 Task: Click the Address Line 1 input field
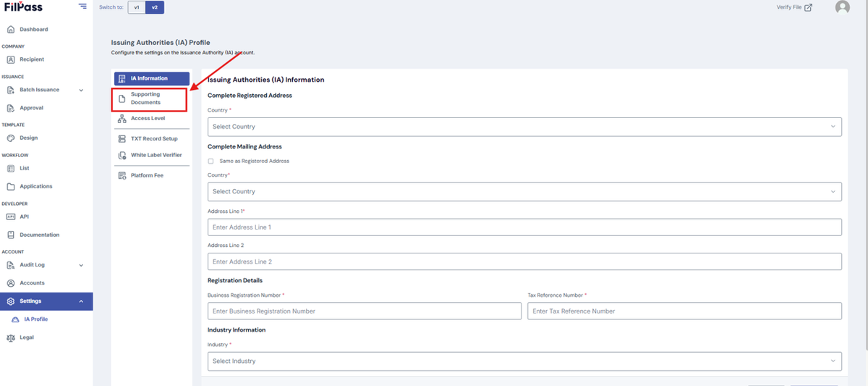(x=524, y=227)
